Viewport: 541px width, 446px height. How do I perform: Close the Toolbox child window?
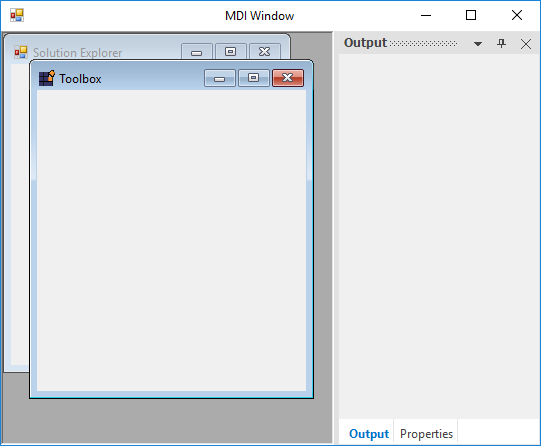288,78
